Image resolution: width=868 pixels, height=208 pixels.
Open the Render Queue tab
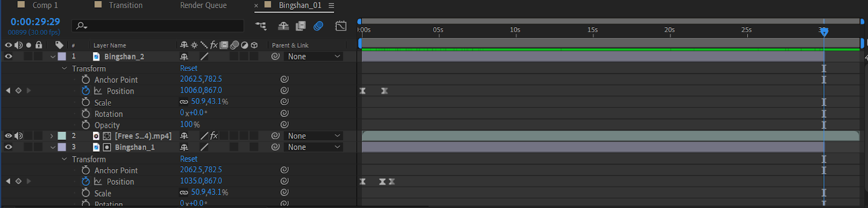(x=203, y=5)
